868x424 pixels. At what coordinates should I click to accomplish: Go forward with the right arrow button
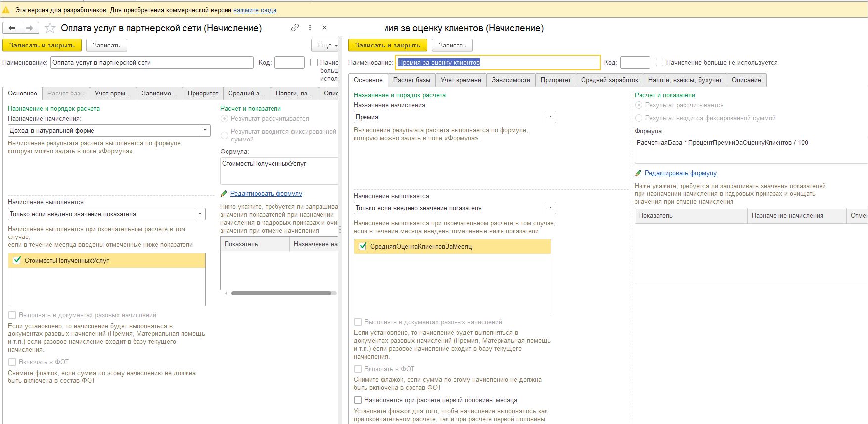(x=30, y=28)
